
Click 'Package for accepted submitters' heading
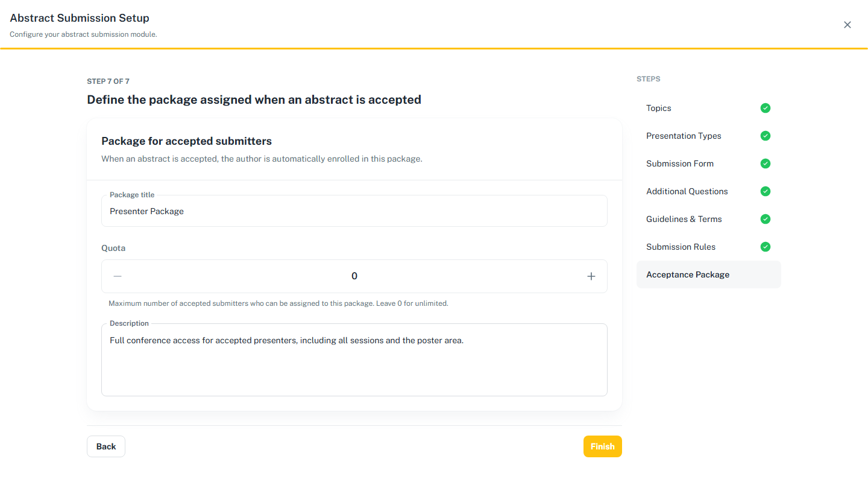tap(186, 141)
